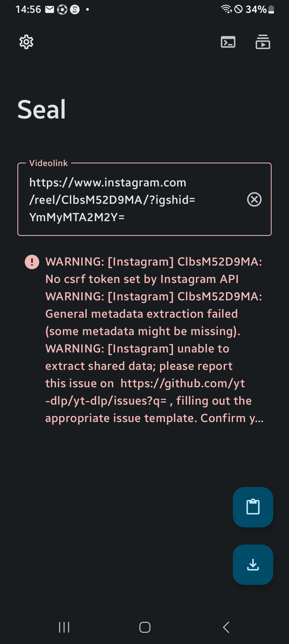Tap the Gmail notification icon
This screenshot has height=644, width=289.
coord(49,9)
